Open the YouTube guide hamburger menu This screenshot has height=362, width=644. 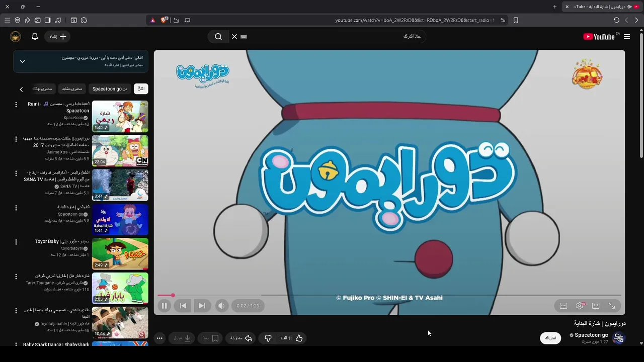pyautogui.click(x=627, y=37)
